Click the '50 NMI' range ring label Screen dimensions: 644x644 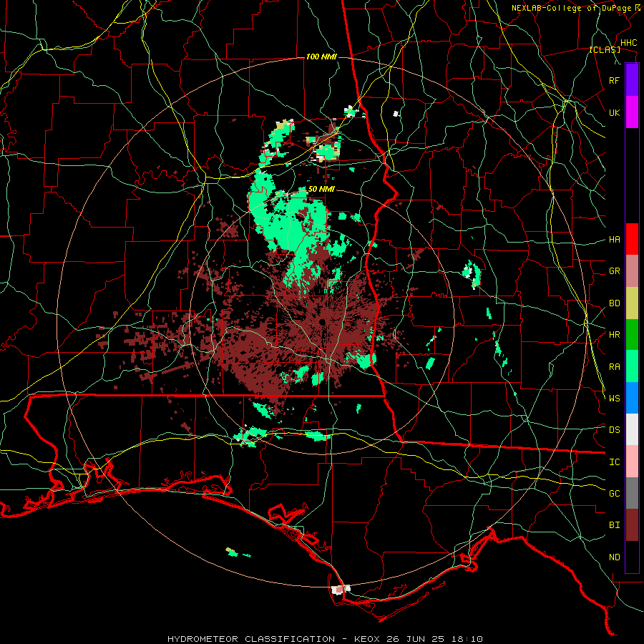coord(321,189)
